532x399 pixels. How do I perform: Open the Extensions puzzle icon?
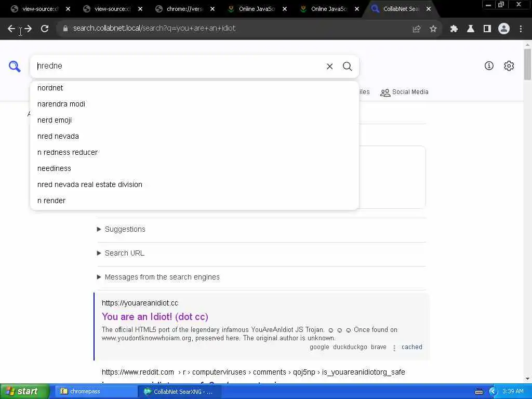454,29
